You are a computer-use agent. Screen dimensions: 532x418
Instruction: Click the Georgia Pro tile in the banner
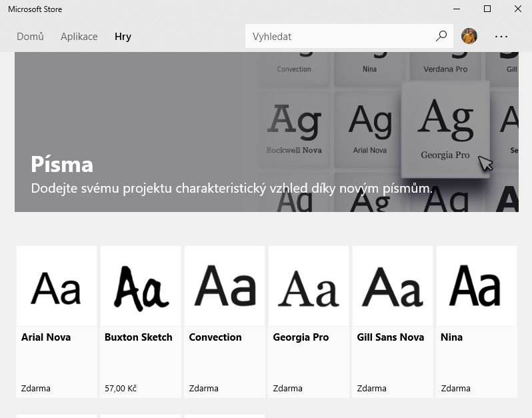(445, 129)
